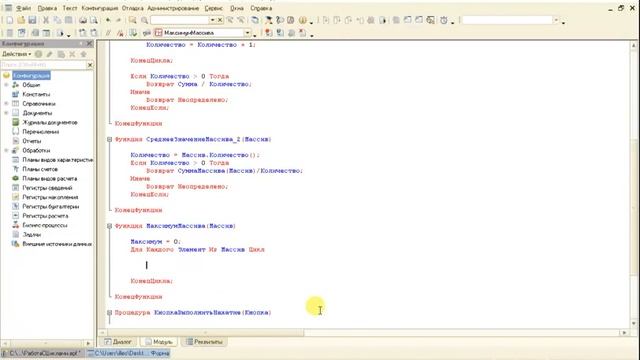The height and width of the screenshot is (360, 640).
Task: Open the Файл menu
Action: click(x=24, y=8)
